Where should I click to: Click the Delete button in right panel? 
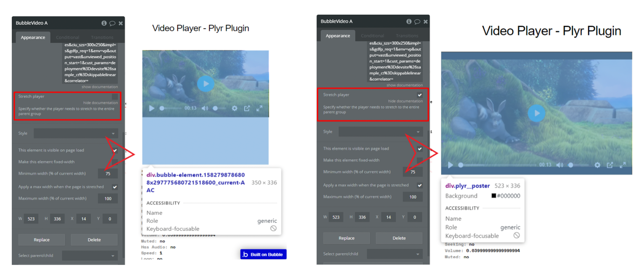click(399, 238)
